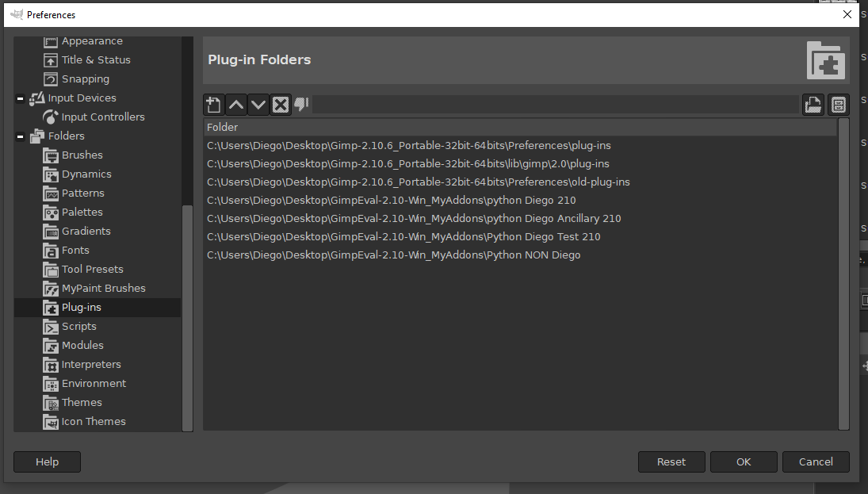Click the Help button
The width and height of the screenshot is (868, 494).
[47, 461]
